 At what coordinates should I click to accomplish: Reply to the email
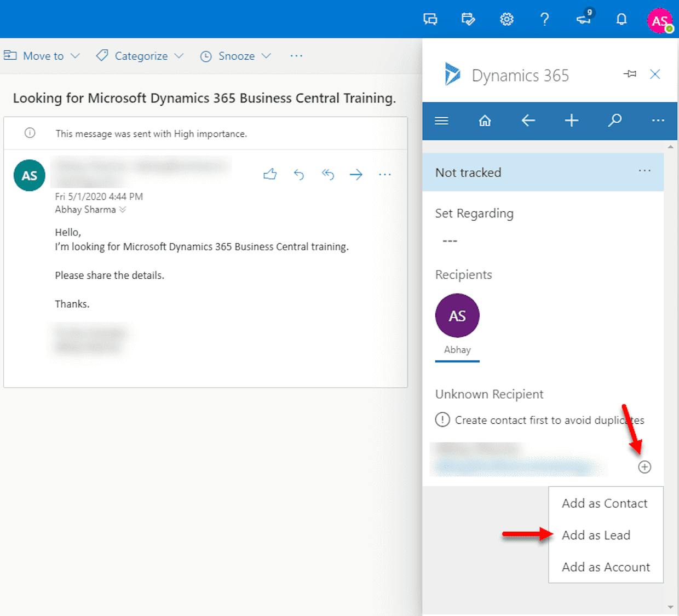[x=299, y=175]
